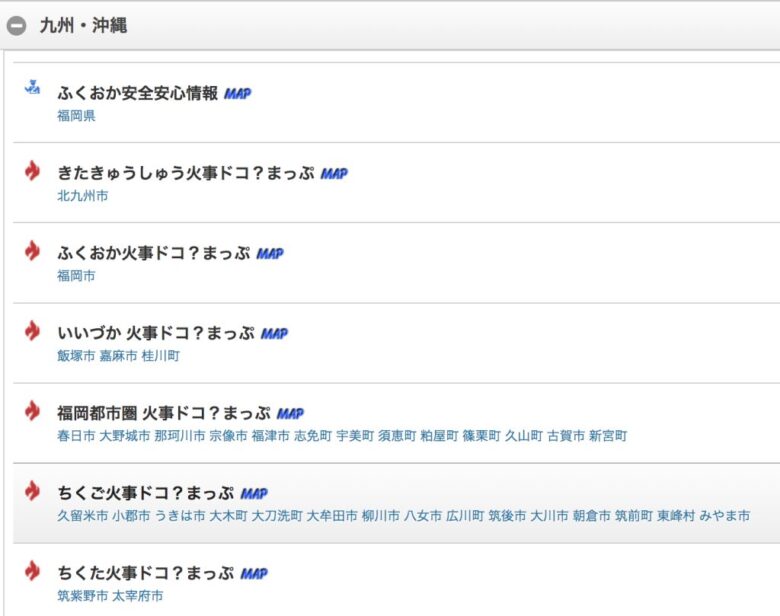Click the 九州・沖縄 header title
The image size is (780, 616).
(84, 25)
